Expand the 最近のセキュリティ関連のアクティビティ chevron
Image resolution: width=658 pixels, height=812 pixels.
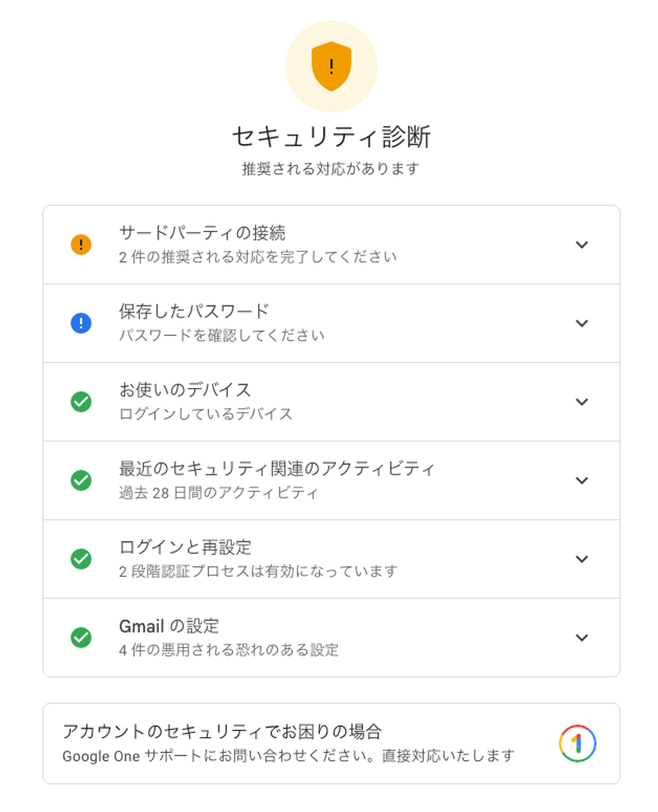(582, 480)
